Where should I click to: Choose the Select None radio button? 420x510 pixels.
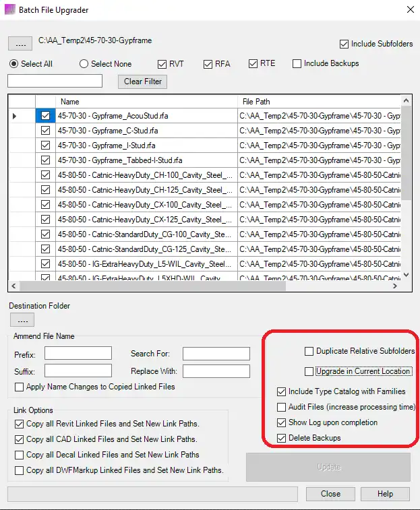tap(84, 64)
